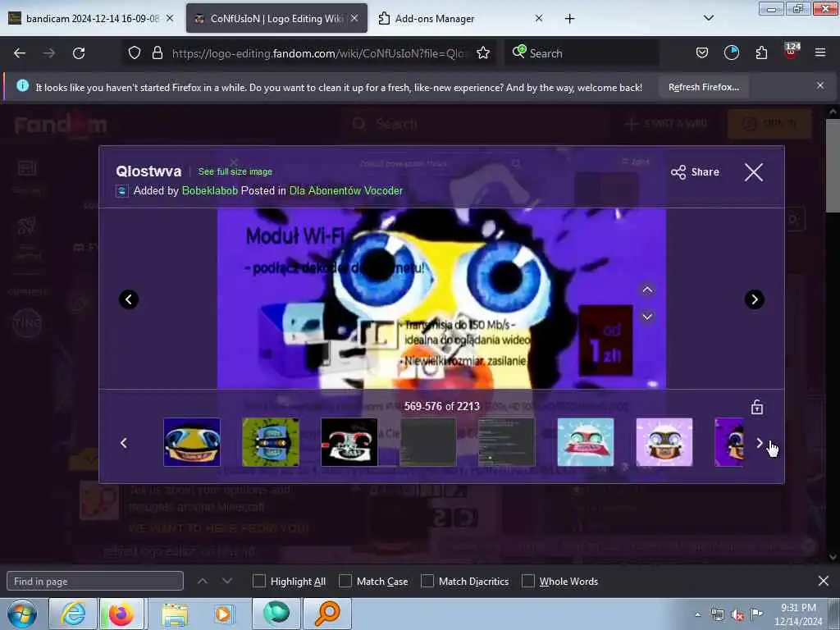Select the green mirrored face thumbnail

271,442
